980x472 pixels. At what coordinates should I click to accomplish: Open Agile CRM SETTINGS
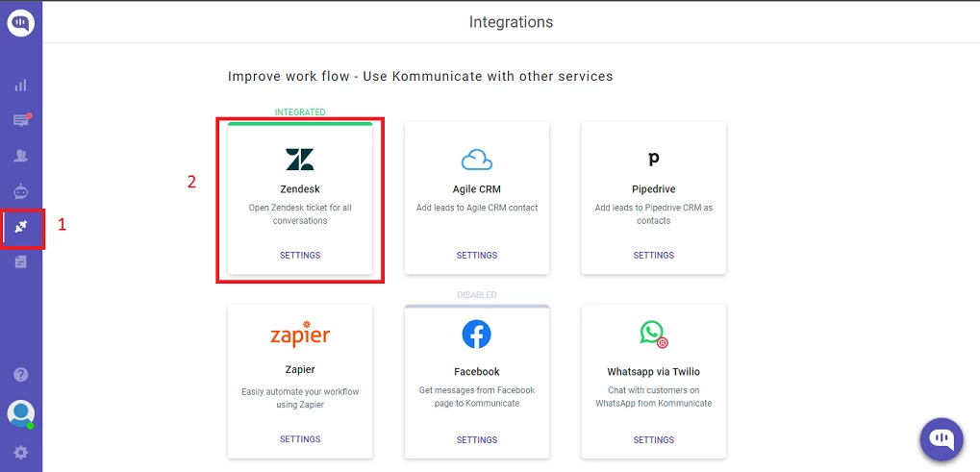(x=477, y=256)
